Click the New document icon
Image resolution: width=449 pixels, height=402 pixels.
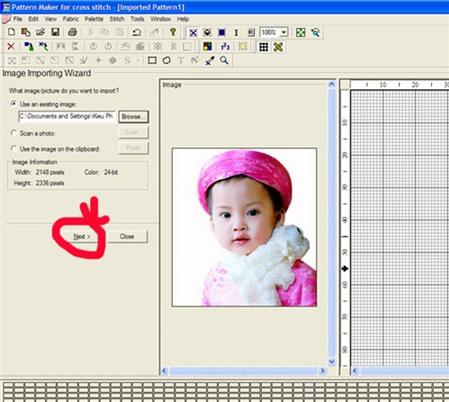pyautogui.click(x=12, y=32)
